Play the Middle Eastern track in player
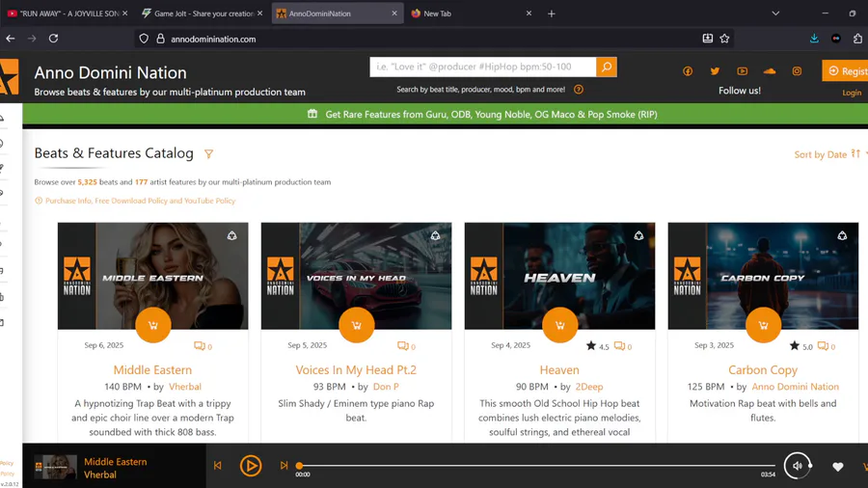 pos(251,466)
